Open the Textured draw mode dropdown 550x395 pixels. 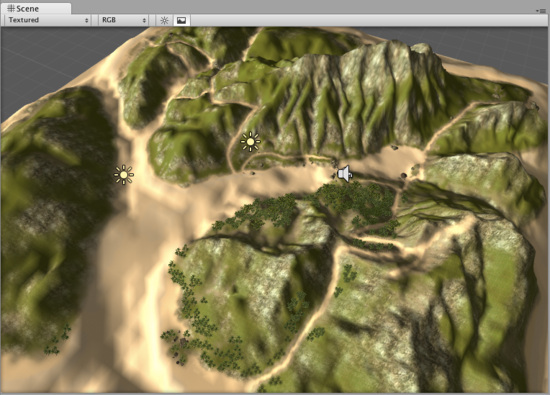(x=48, y=20)
